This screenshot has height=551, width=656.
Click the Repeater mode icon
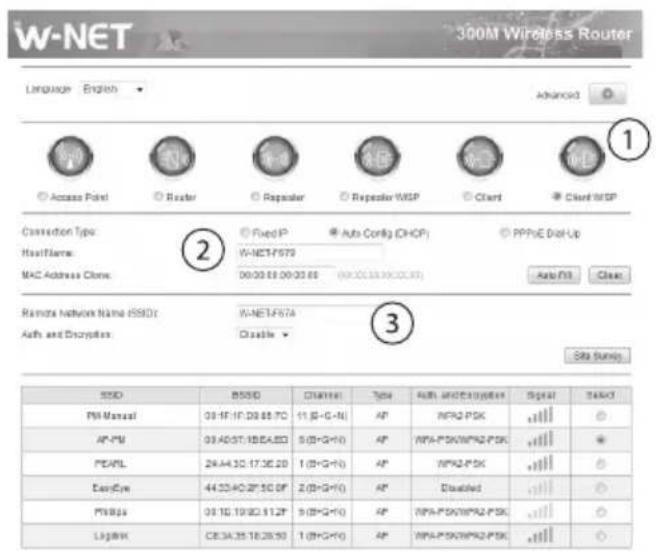(x=275, y=157)
